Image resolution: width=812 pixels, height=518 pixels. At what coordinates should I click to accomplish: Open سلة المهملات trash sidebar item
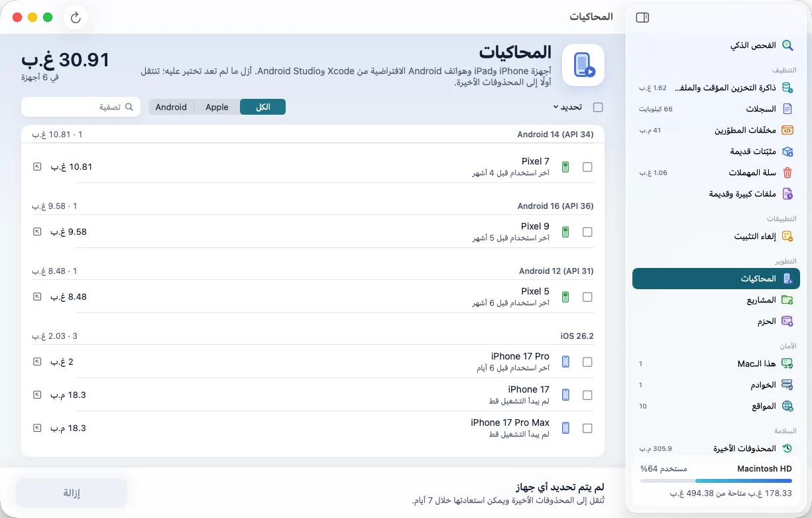click(x=716, y=172)
